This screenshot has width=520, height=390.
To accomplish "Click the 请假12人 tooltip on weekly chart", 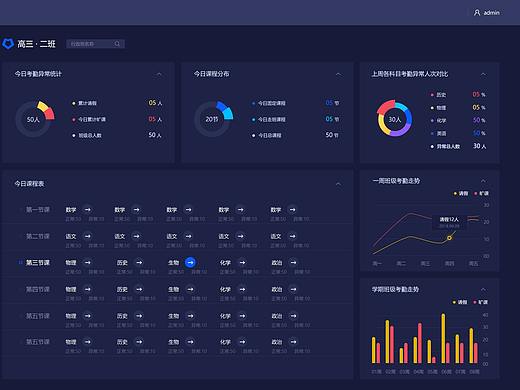I will [x=449, y=222].
